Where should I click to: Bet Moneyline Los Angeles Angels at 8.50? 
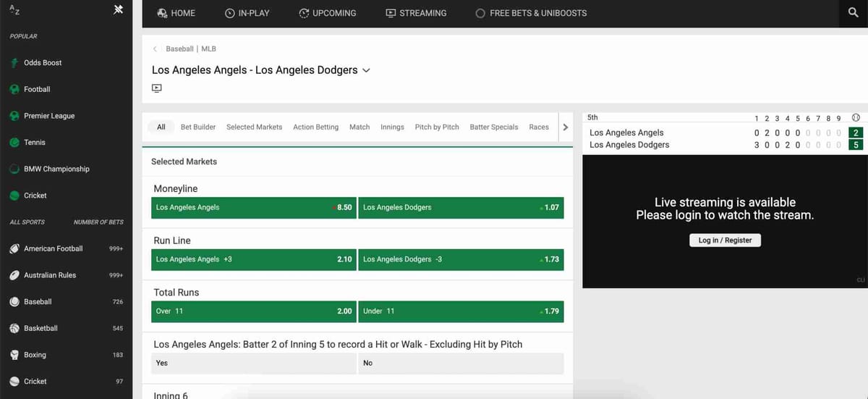[254, 207]
